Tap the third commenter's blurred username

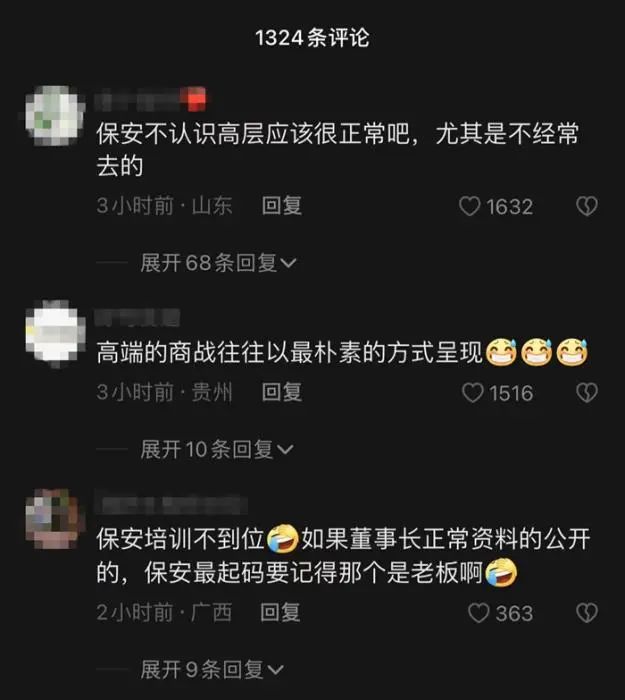[171, 505]
